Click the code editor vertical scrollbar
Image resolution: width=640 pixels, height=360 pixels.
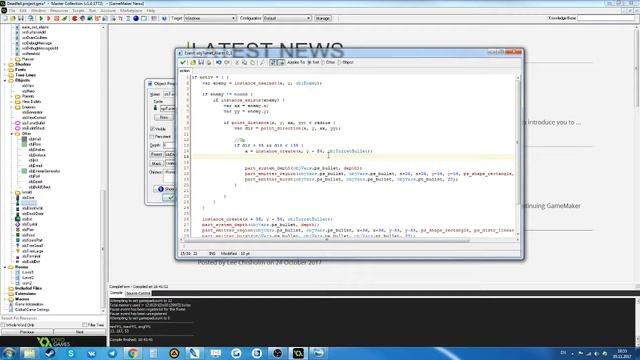(518, 155)
